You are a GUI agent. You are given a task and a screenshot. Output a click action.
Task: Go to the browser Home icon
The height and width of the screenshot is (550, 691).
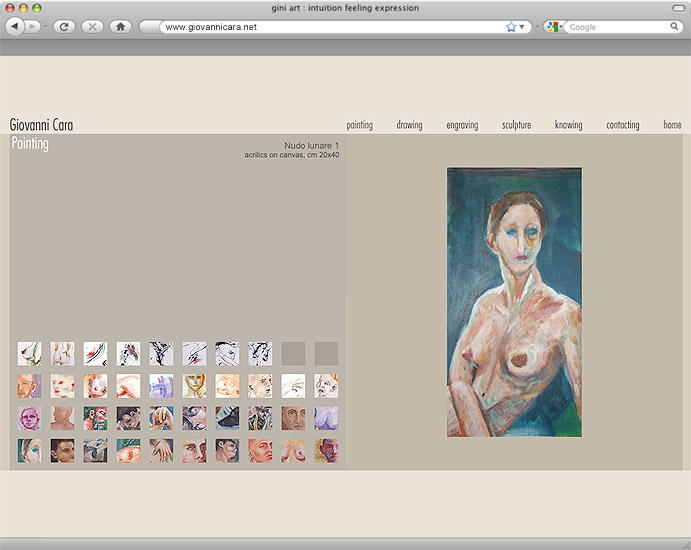[120, 27]
